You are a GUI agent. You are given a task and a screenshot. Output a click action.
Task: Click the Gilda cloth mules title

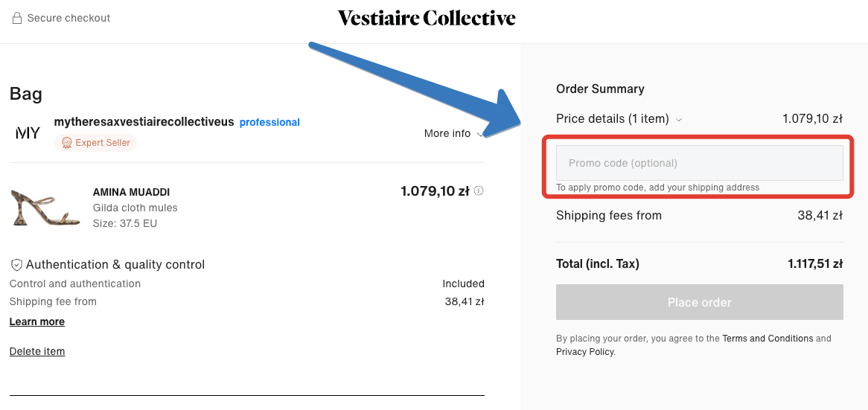tap(135, 208)
